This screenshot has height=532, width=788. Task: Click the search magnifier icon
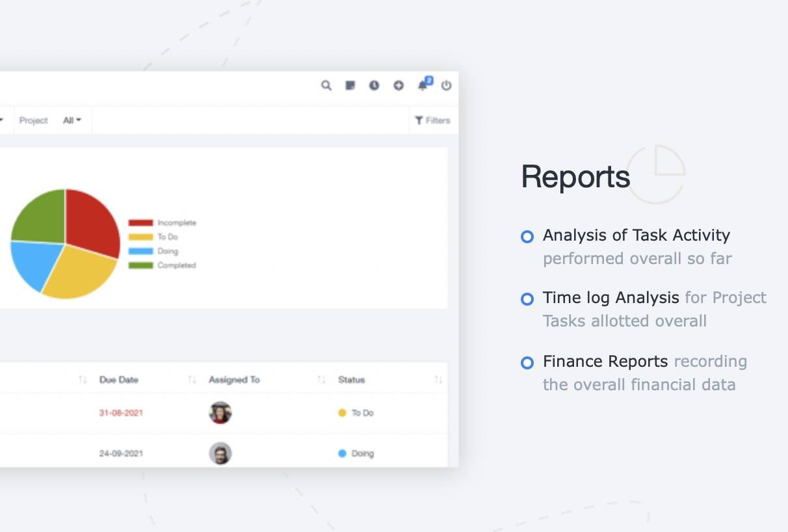[326, 85]
